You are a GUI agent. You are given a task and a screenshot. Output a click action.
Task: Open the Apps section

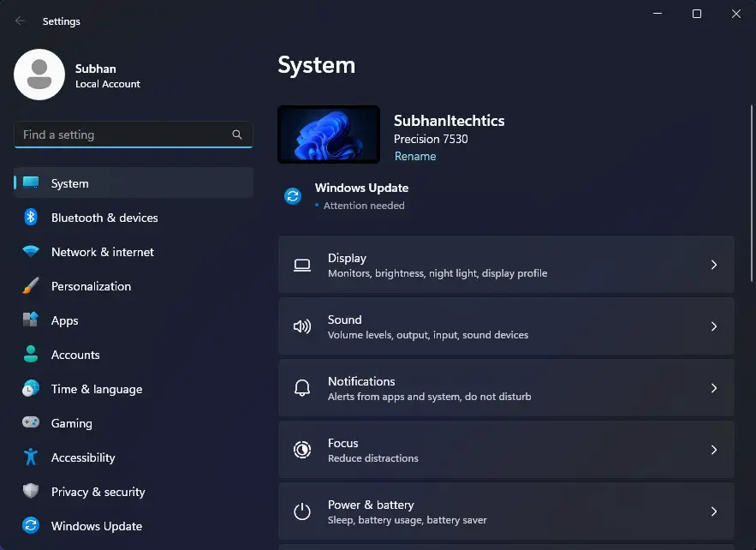click(134, 320)
